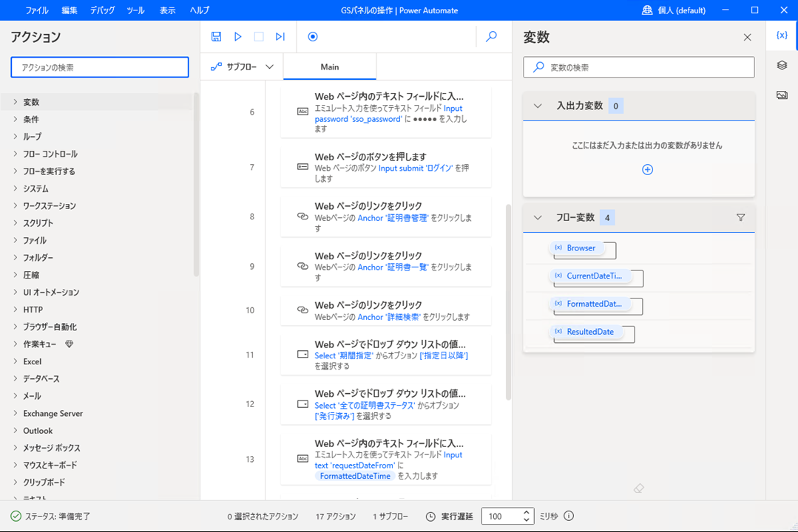
Task: Collapse the フロー変数 section
Action: pyautogui.click(x=538, y=217)
